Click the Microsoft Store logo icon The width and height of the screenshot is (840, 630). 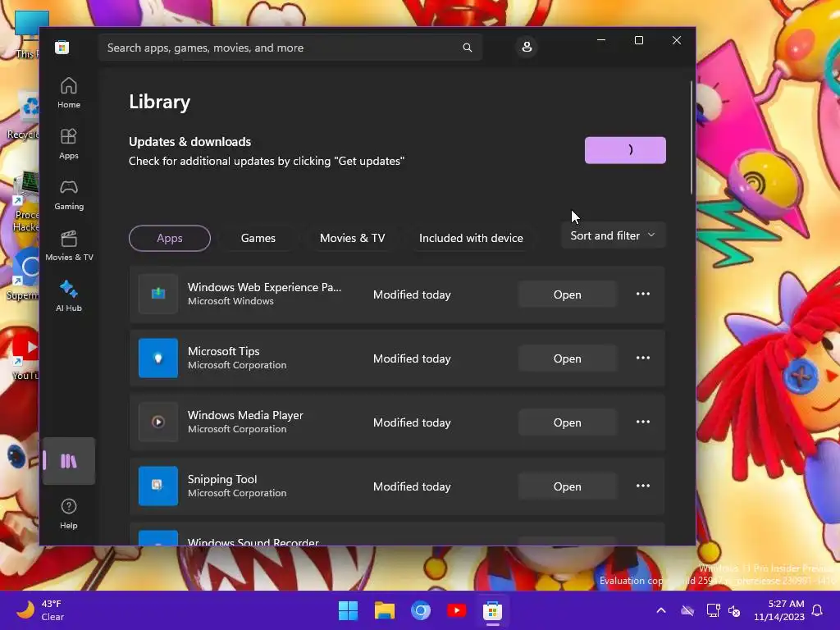point(62,47)
